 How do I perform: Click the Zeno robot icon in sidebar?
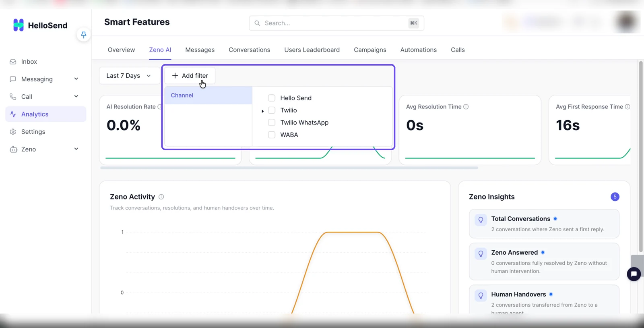(13, 149)
